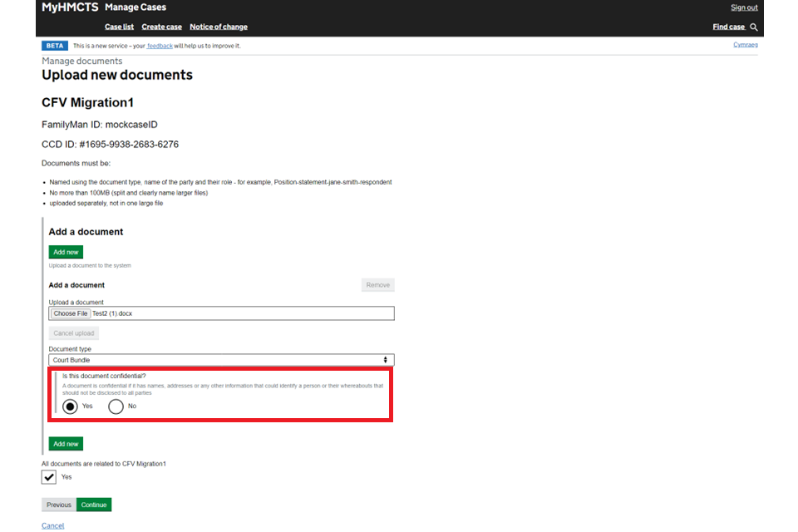Switch language with Cymraeg link
The height and width of the screenshot is (532, 798).
click(x=745, y=45)
